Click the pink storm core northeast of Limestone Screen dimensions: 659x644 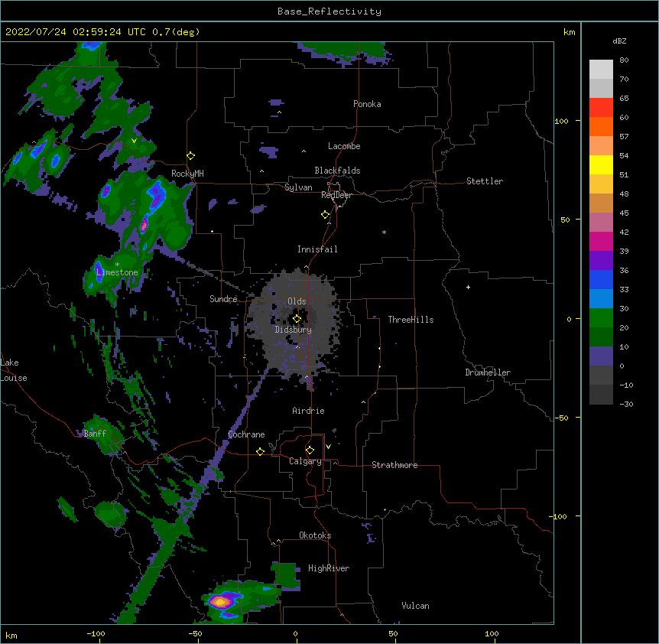click(144, 226)
